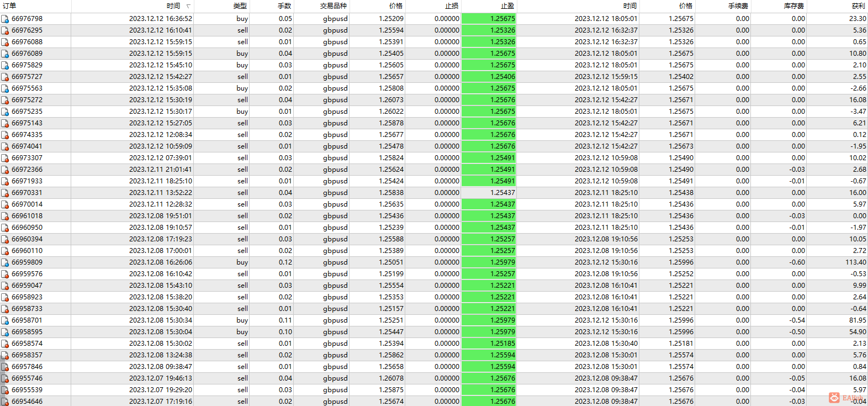The image size is (868, 406).
Task: Click the order icon for 66970014
Action: pos(5,204)
